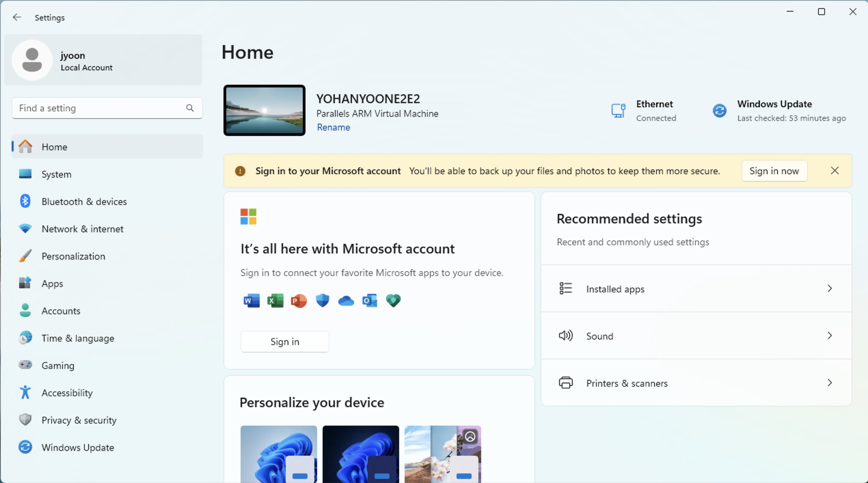Open Accounts in the sidebar
This screenshot has height=483, width=868.
(x=61, y=311)
